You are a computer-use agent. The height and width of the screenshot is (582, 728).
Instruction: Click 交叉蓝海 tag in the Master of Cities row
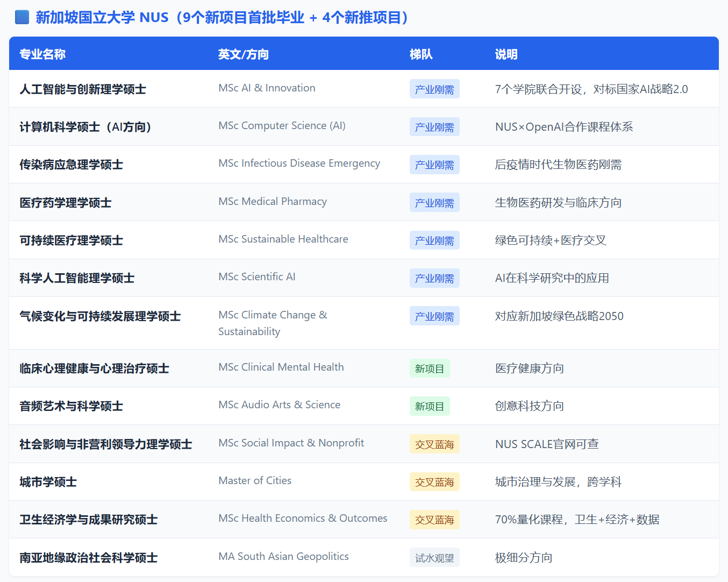(434, 482)
